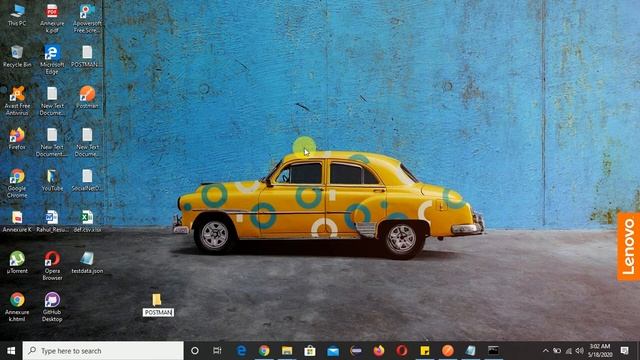Open Cortana from the taskbar circle
This screenshot has width=640, height=360.
[195, 351]
